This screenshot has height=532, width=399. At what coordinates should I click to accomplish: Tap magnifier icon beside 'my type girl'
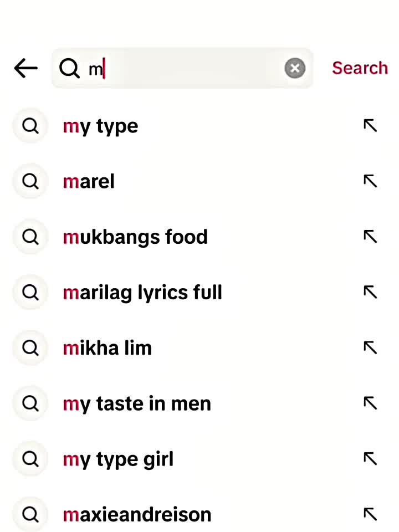30,459
